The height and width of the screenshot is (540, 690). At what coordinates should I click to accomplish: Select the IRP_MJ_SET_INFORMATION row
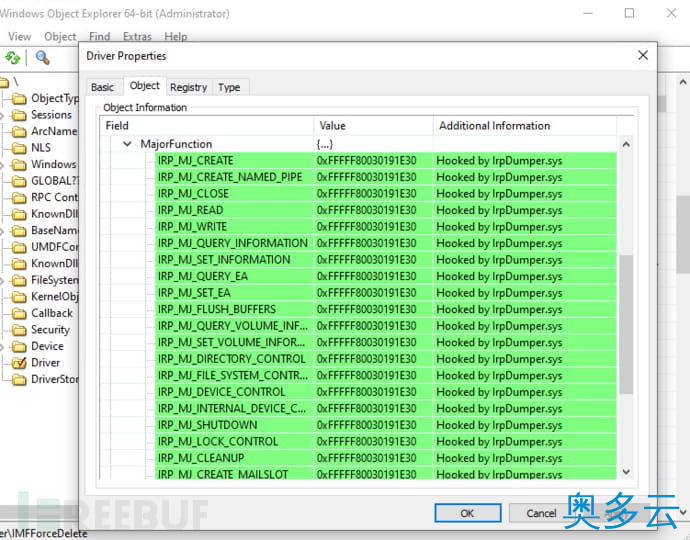tap(385, 260)
